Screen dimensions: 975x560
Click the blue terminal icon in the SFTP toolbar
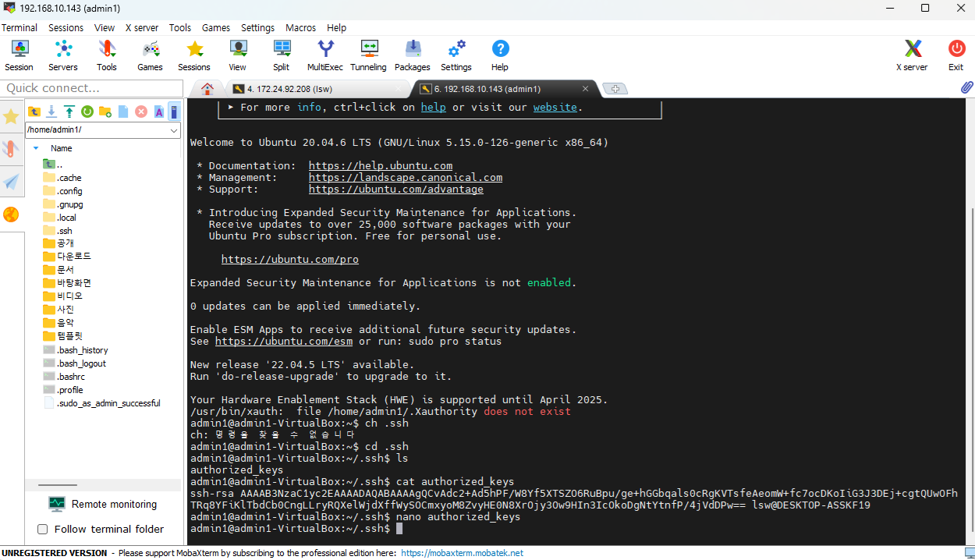174,112
